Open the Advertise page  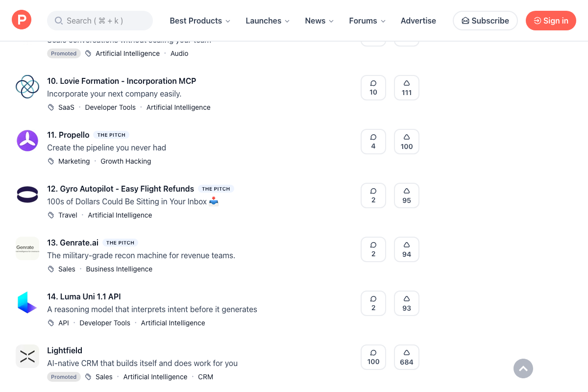[x=418, y=21]
